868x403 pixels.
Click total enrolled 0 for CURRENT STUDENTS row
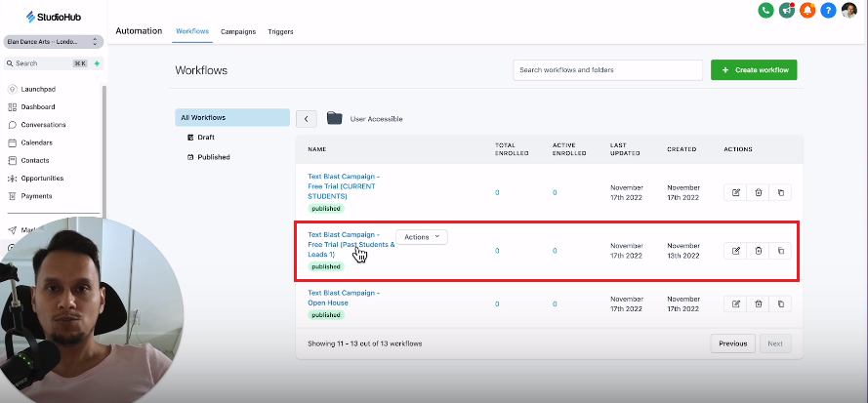(x=497, y=192)
